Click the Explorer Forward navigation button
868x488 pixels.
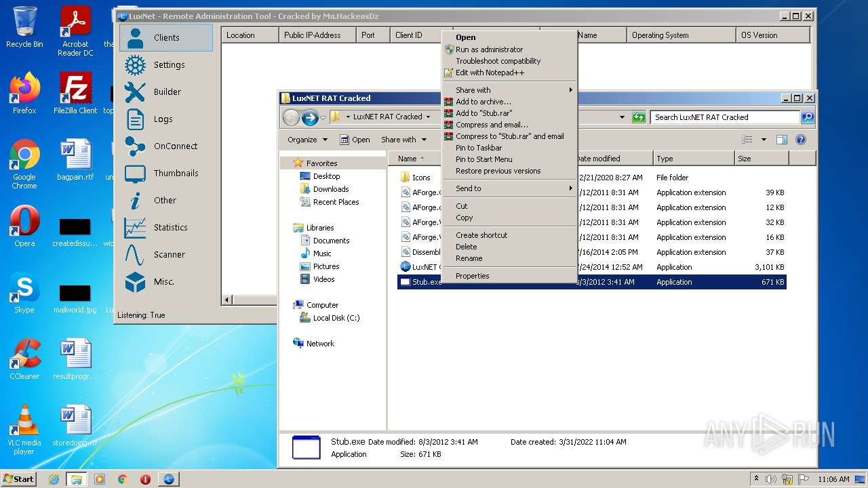click(x=310, y=117)
